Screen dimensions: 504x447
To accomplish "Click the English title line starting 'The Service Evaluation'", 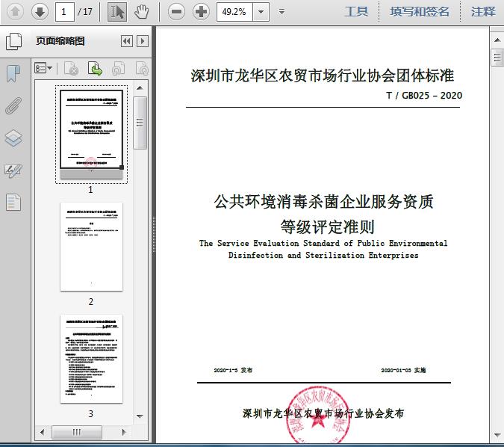I will [323, 243].
